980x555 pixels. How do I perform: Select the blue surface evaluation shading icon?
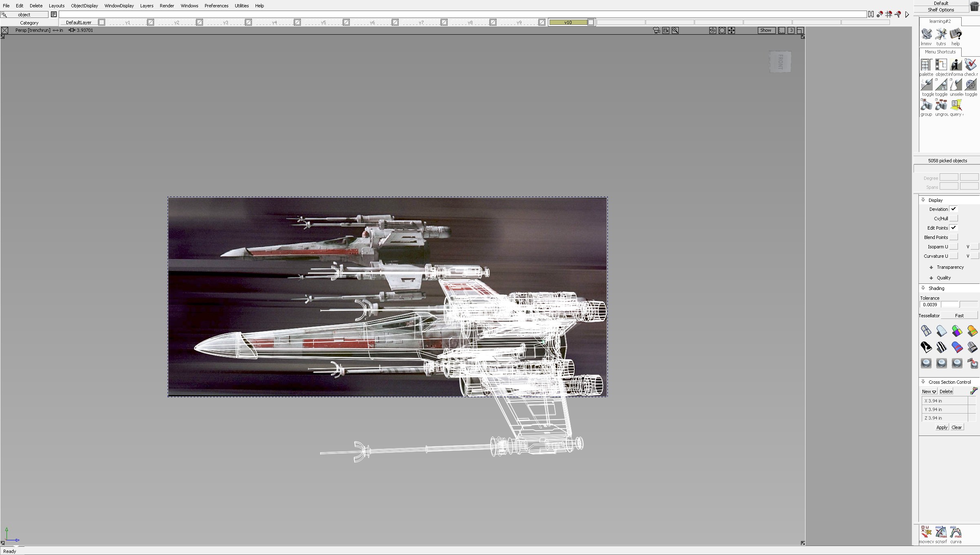[x=957, y=347]
